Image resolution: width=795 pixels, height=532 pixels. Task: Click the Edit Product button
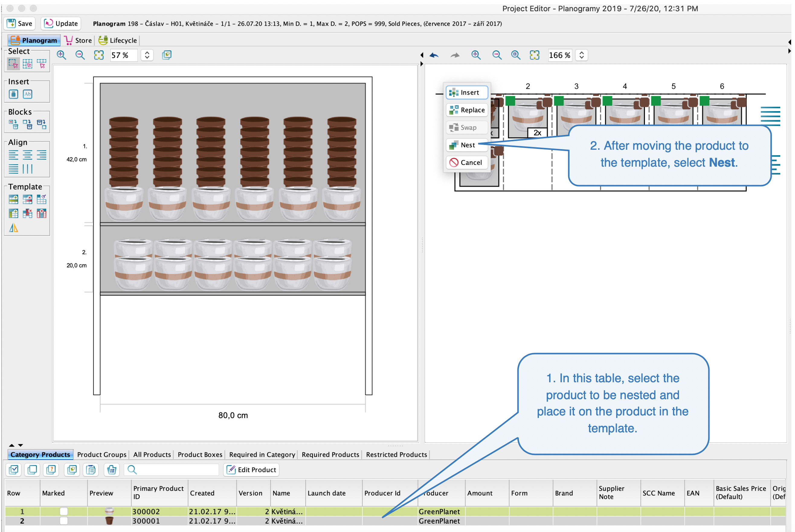point(251,470)
